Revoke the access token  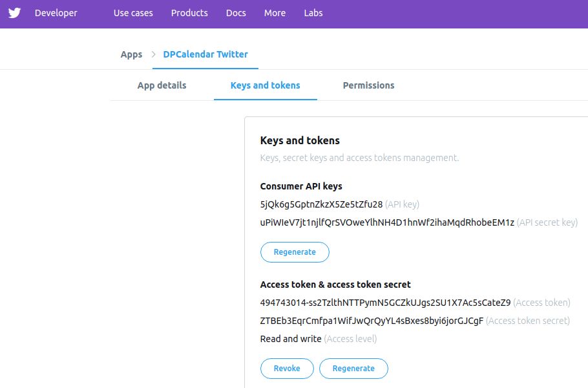click(287, 369)
